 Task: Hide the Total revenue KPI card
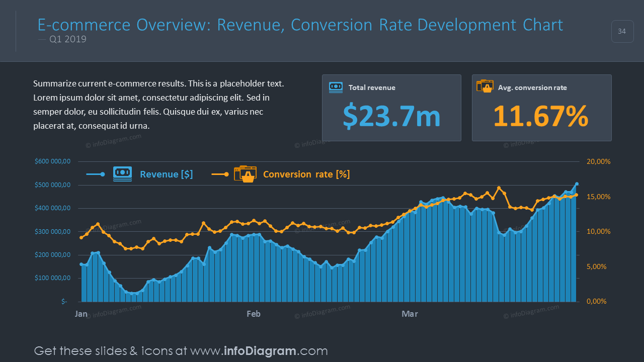click(391, 108)
